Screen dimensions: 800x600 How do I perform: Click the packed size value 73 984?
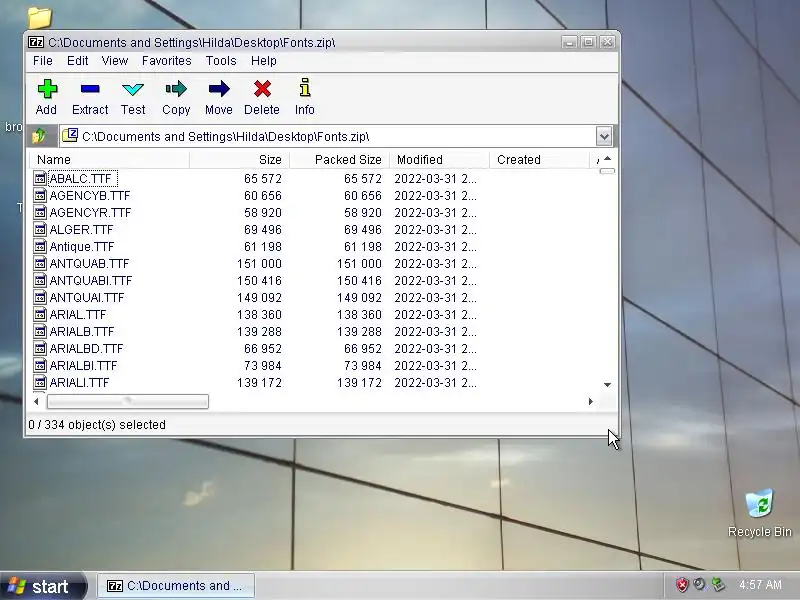click(363, 366)
